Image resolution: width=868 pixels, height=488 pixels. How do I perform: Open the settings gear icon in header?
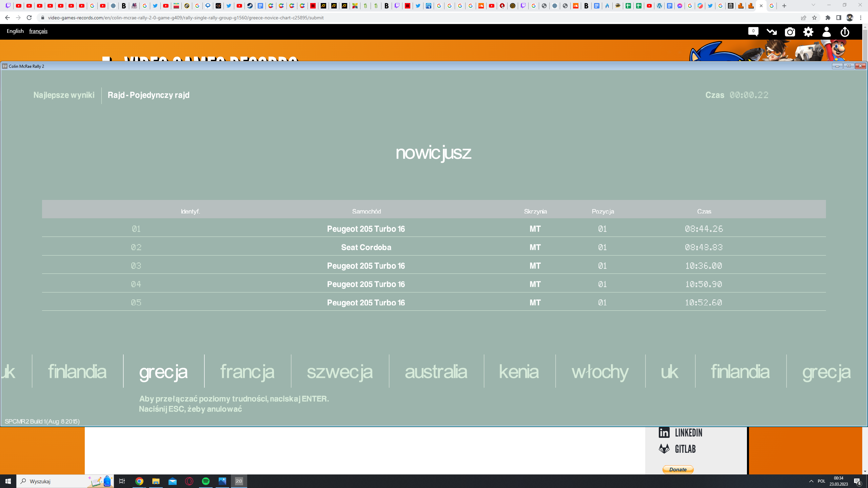[808, 32]
